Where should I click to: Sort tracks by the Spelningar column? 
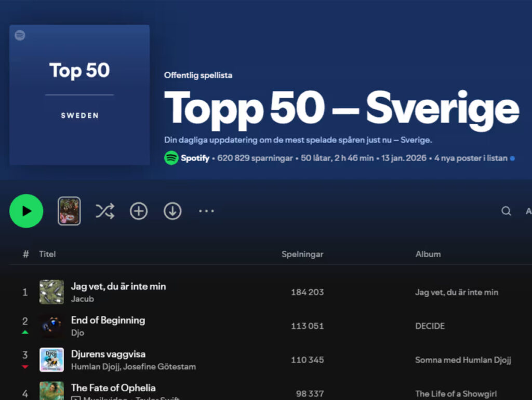coord(302,254)
